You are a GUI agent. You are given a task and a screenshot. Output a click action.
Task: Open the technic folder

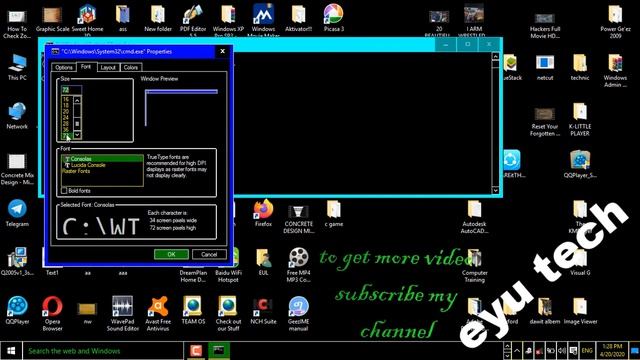[580, 67]
